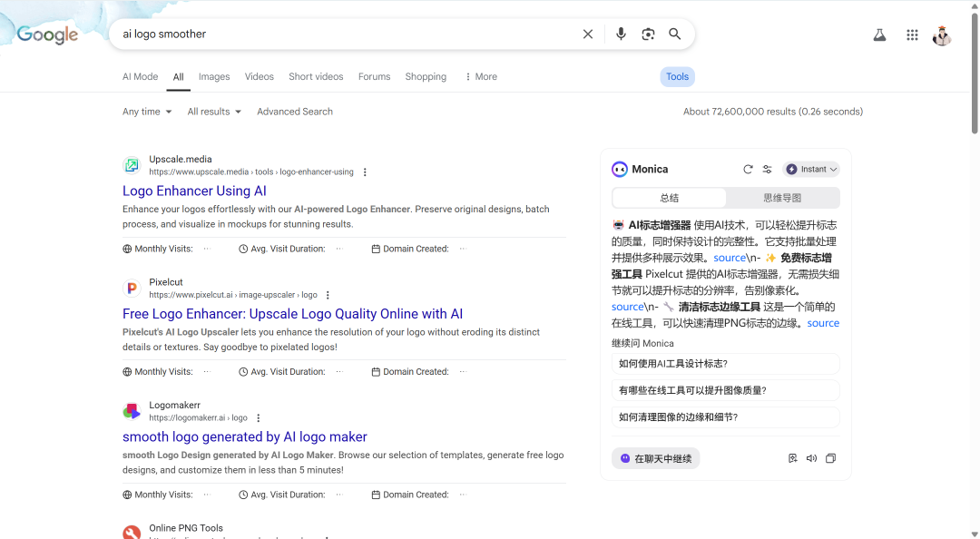Open Free Logo Enhancer Pixelcut result
This screenshot has width=980, height=539.
[292, 314]
